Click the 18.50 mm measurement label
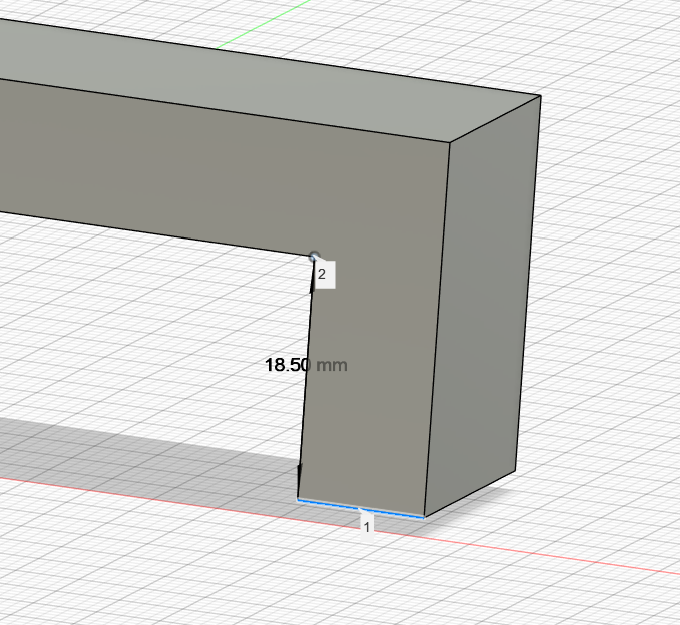The height and width of the screenshot is (625, 680). [306, 365]
